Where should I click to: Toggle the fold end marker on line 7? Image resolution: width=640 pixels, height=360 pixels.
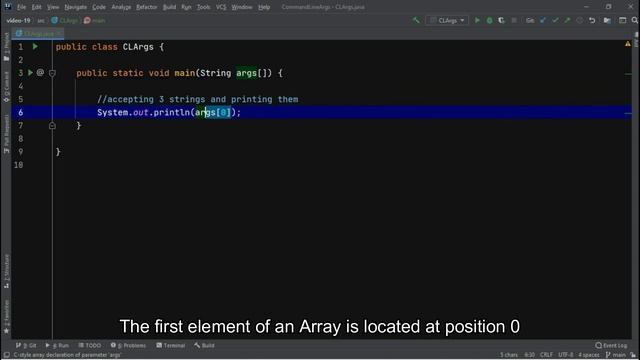(52, 125)
